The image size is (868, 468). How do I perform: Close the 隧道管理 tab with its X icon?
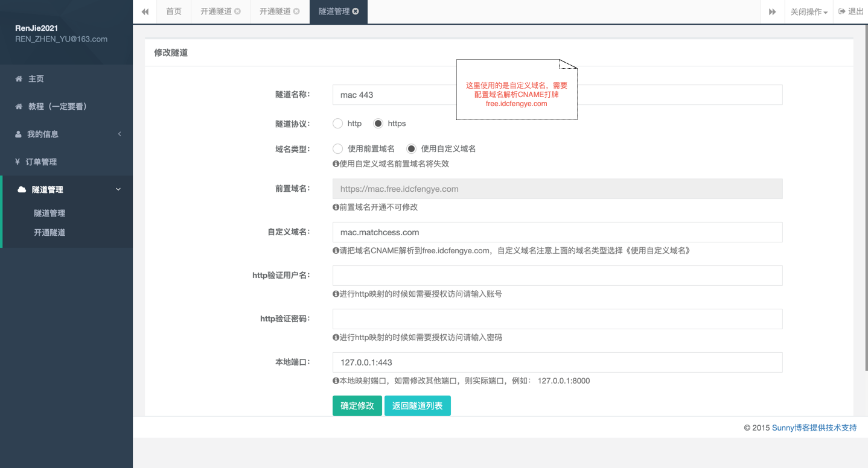click(x=356, y=11)
